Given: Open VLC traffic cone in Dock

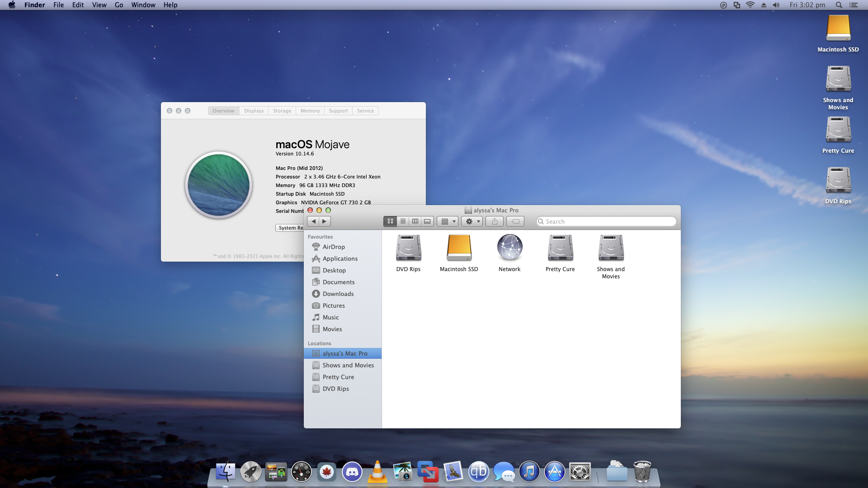Looking at the screenshot, I should (x=377, y=472).
